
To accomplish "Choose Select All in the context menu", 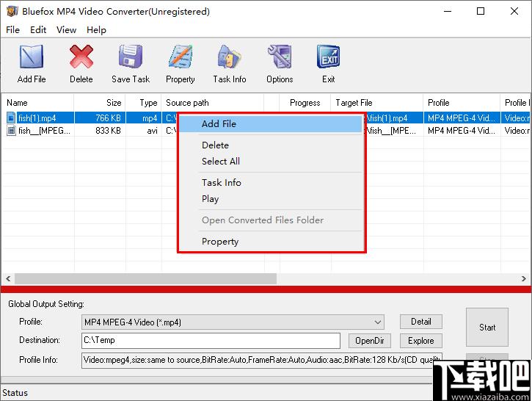I will click(x=271, y=162).
